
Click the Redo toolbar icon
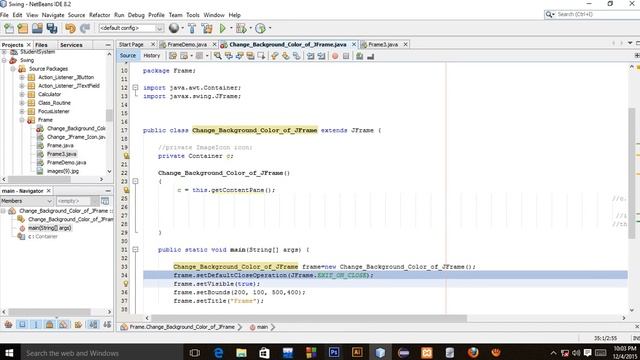point(85,28)
